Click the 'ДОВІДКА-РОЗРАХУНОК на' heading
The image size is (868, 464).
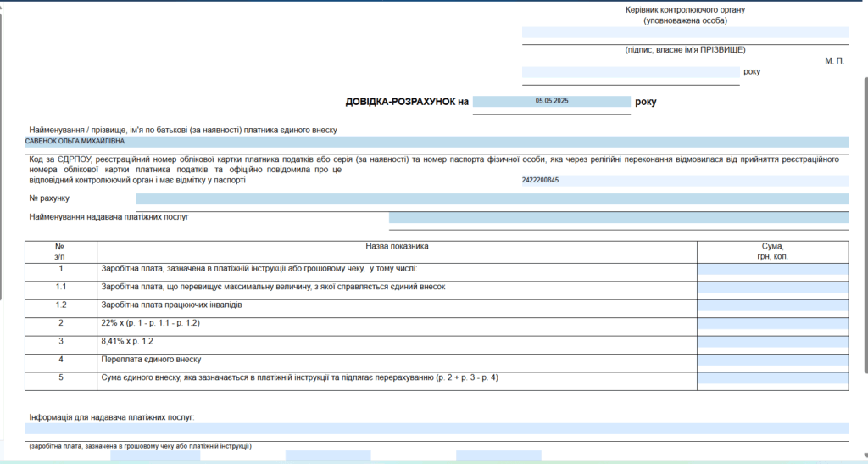click(x=407, y=102)
